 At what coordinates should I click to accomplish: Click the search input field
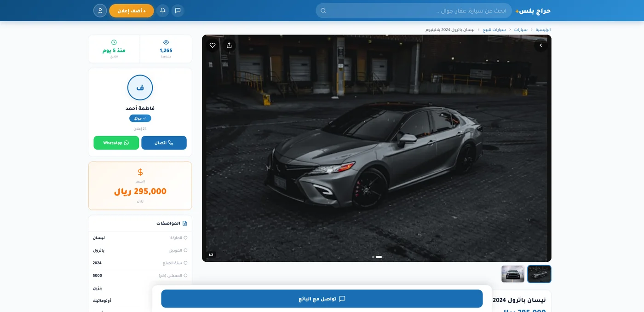(x=414, y=11)
